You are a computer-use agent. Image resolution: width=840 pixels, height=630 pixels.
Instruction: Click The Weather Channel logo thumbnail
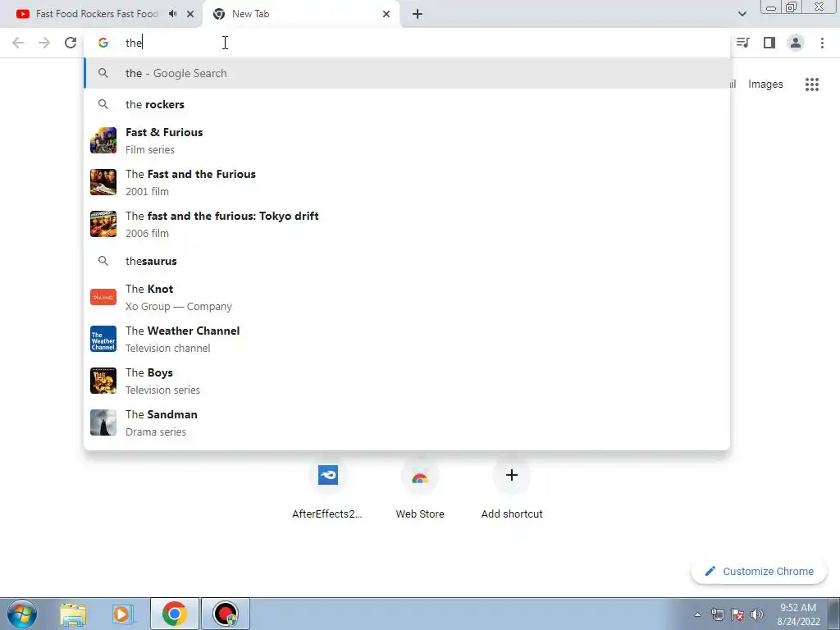(x=103, y=339)
